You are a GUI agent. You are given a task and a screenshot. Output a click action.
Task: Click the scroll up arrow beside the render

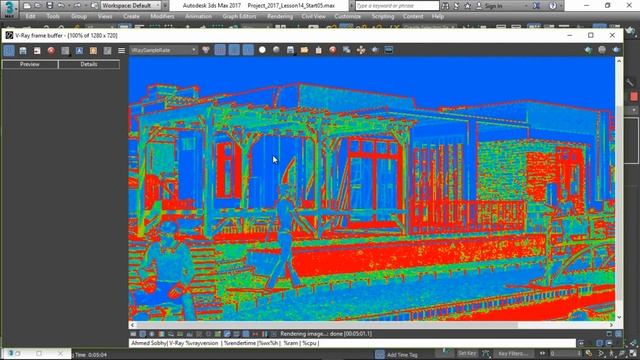pos(619,61)
